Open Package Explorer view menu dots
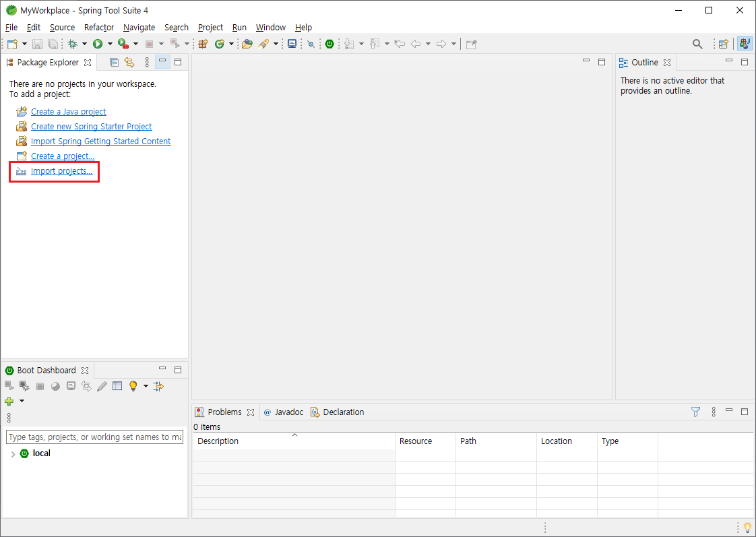 (147, 62)
